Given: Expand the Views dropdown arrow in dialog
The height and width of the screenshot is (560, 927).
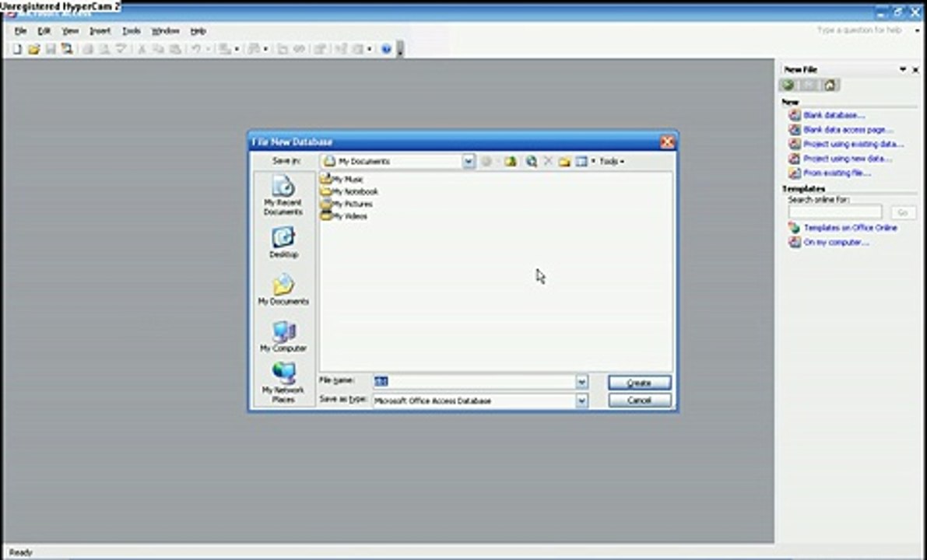Looking at the screenshot, I should [x=593, y=161].
